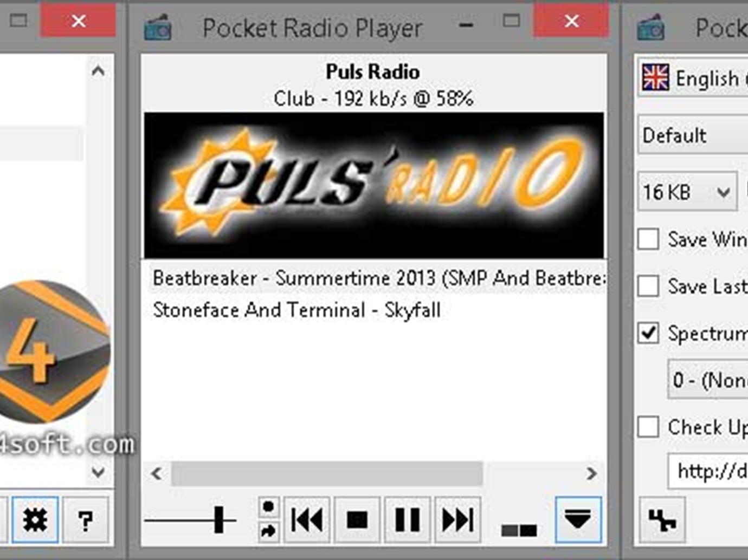Enable the Save Last... checkbox
This screenshot has height=560, width=748.
click(x=648, y=286)
